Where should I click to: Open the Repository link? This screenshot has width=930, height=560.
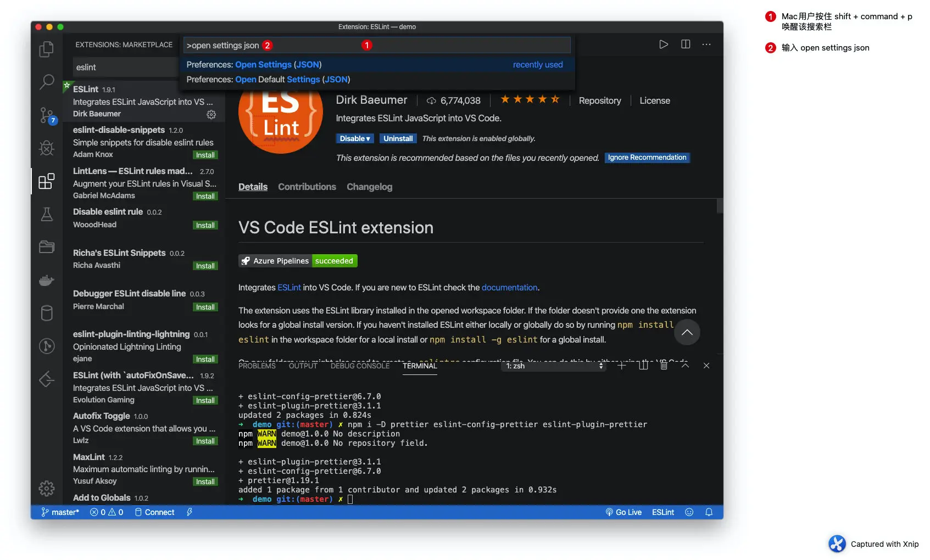pyautogui.click(x=600, y=100)
